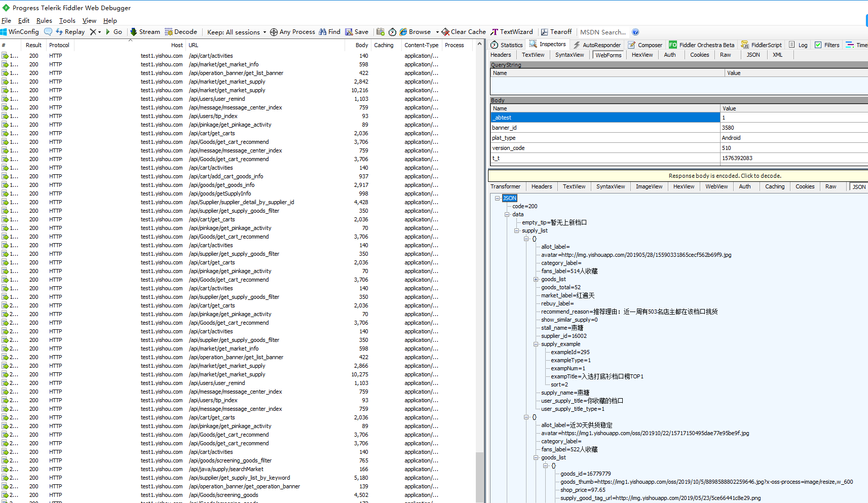
Task: Open Find sessions
Action: (x=329, y=32)
